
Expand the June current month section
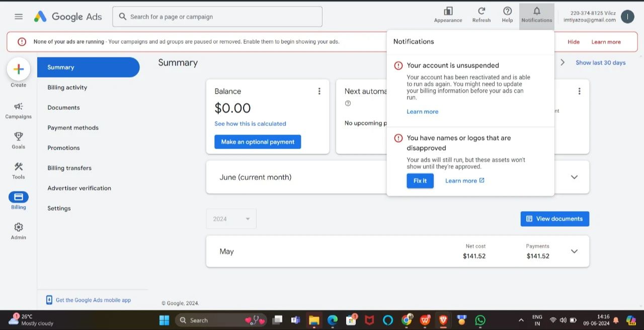pyautogui.click(x=574, y=177)
